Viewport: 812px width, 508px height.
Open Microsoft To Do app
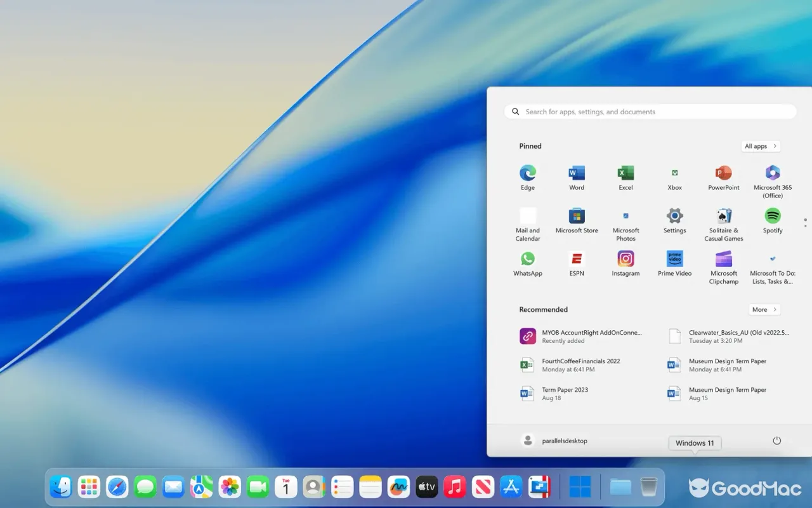pyautogui.click(x=773, y=267)
